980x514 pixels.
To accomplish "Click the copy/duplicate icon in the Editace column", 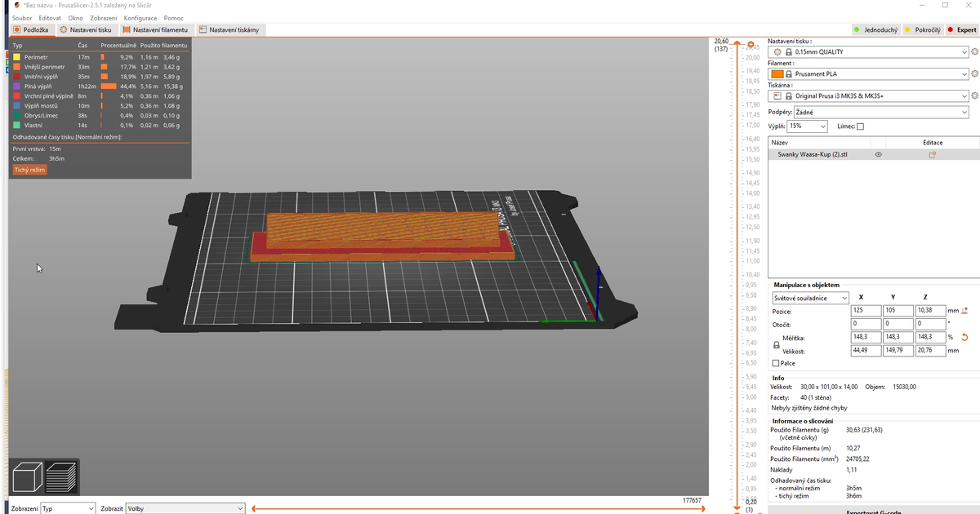I will click(933, 153).
